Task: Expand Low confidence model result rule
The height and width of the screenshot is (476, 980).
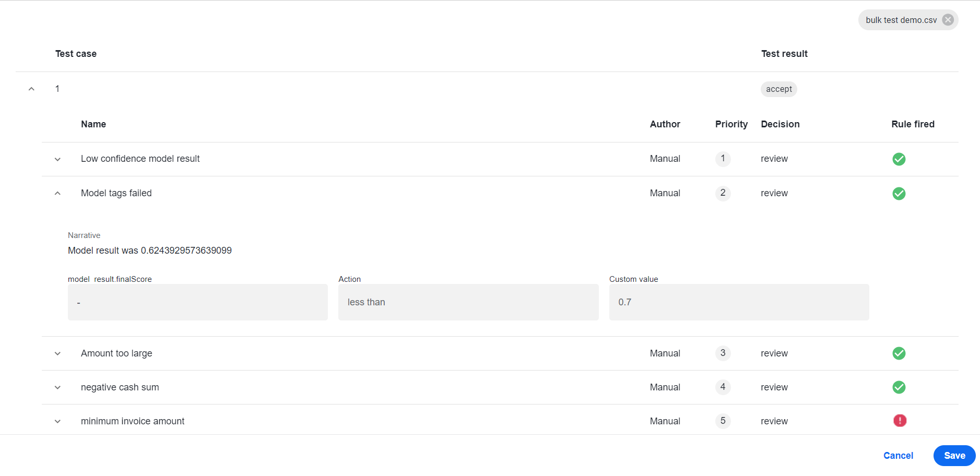Action: [57, 159]
